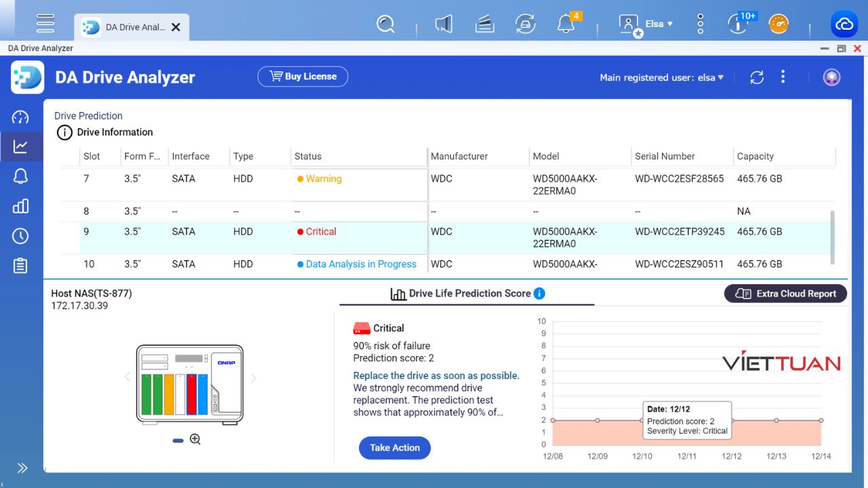The height and width of the screenshot is (488, 868).
Task: Click the Take Action button
Action: (x=395, y=447)
